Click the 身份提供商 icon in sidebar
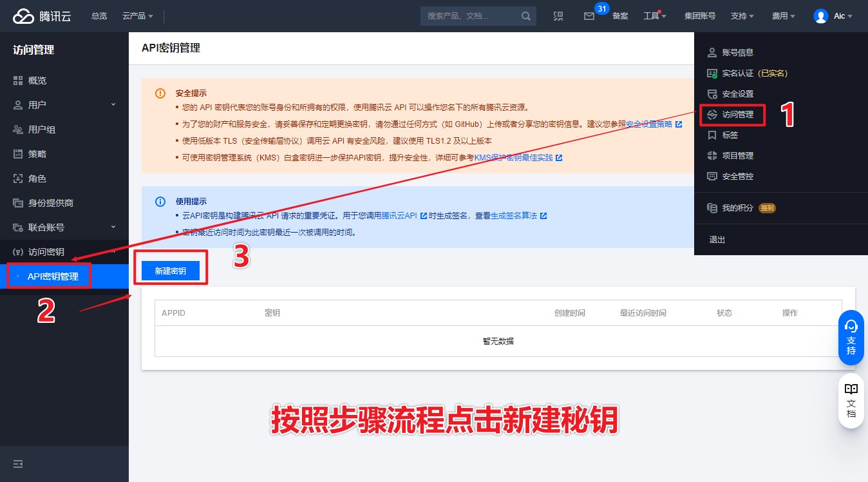The image size is (868, 482). [18, 203]
